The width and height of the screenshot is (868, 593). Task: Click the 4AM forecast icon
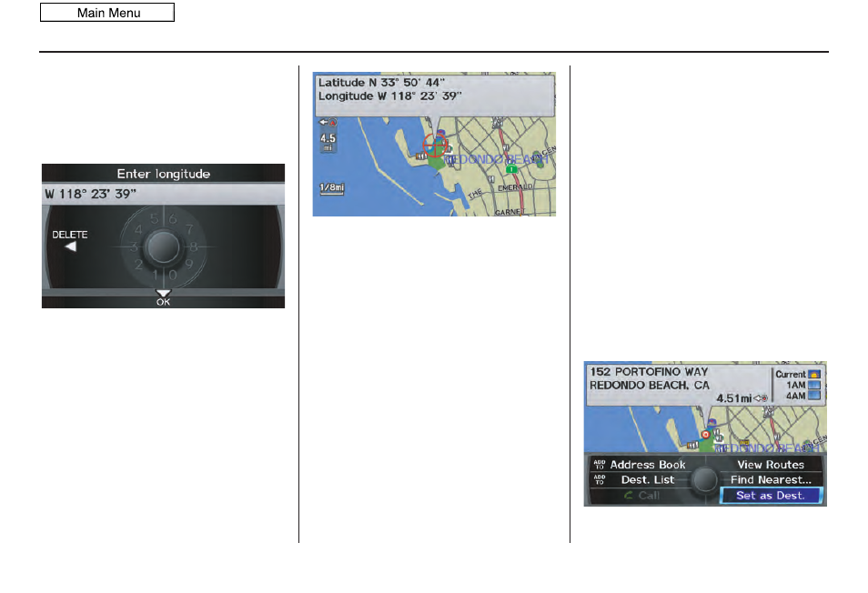click(813, 396)
